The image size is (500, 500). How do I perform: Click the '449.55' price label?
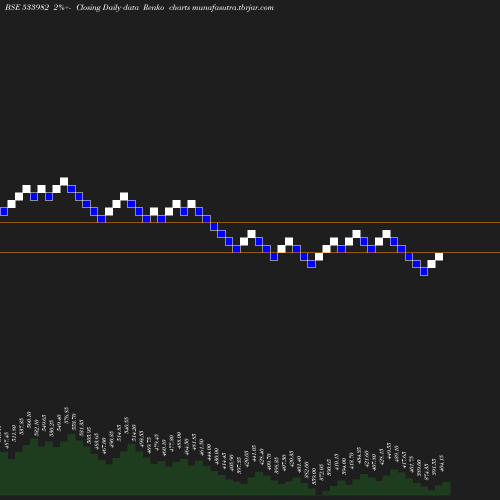[389, 450]
